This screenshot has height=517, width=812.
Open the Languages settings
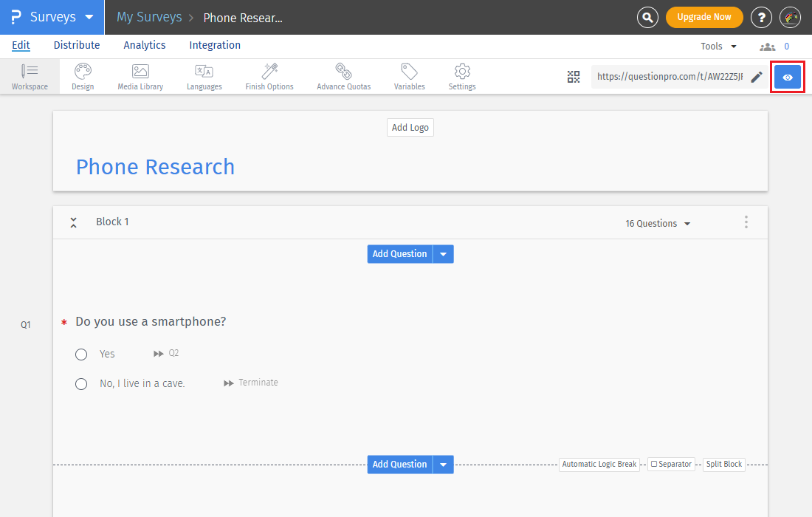(204, 77)
